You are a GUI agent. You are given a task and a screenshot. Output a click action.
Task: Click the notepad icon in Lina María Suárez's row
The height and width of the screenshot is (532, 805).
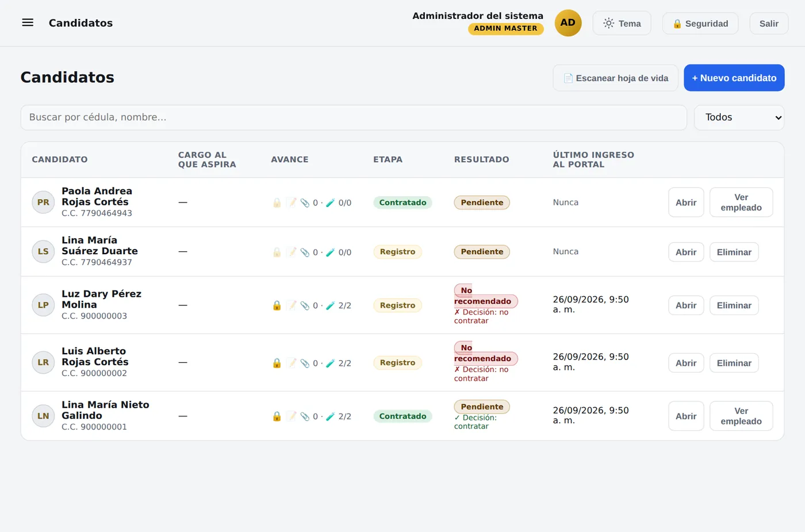292,252
